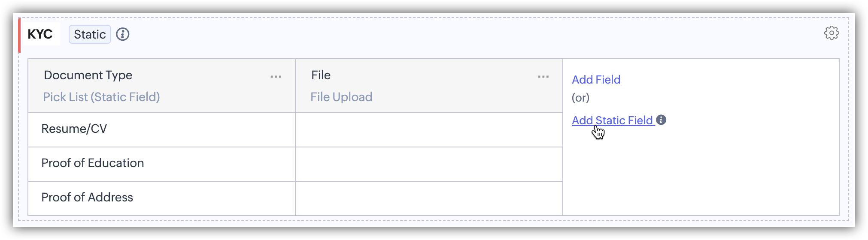Click the File column header name
This screenshot has width=868, height=240.
pyautogui.click(x=321, y=75)
